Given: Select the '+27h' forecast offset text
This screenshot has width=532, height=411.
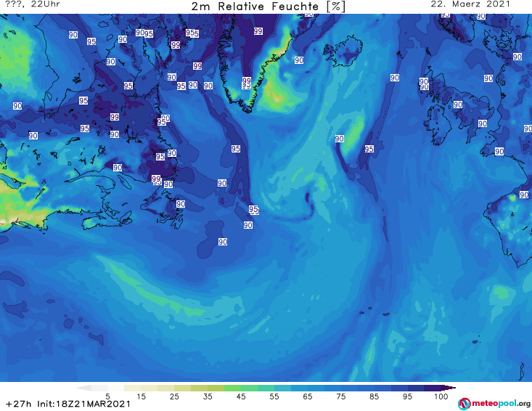Looking at the screenshot, I should click(x=18, y=404).
